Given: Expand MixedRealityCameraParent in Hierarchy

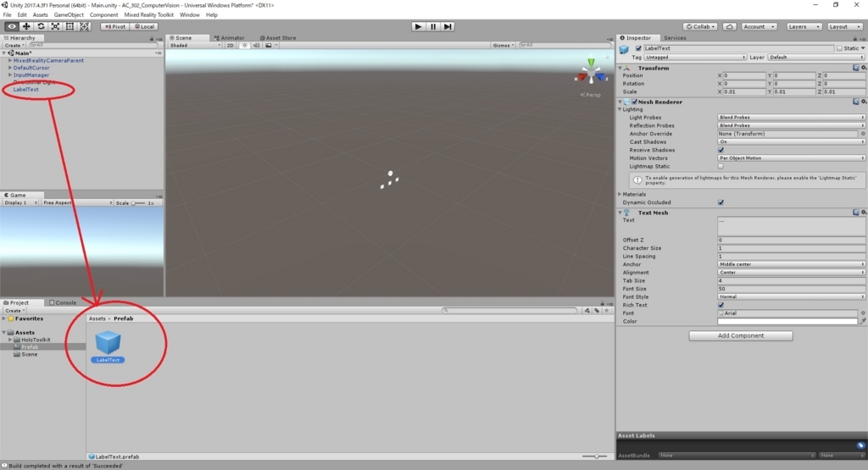Looking at the screenshot, I should (10, 60).
